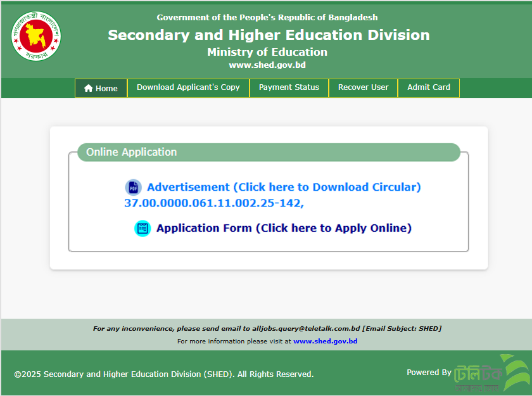The width and height of the screenshot is (532, 396).
Task: Click Secondary and Higher Education Division title
Action: (x=269, y=35)
